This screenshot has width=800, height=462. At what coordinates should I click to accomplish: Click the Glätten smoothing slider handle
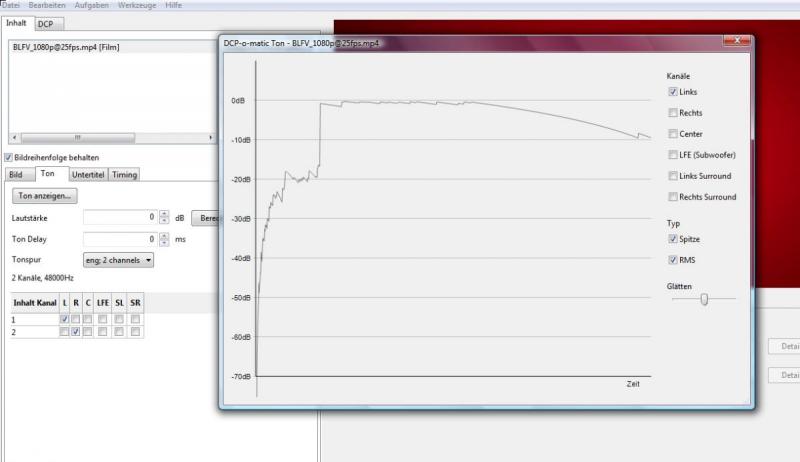point(704,298)
